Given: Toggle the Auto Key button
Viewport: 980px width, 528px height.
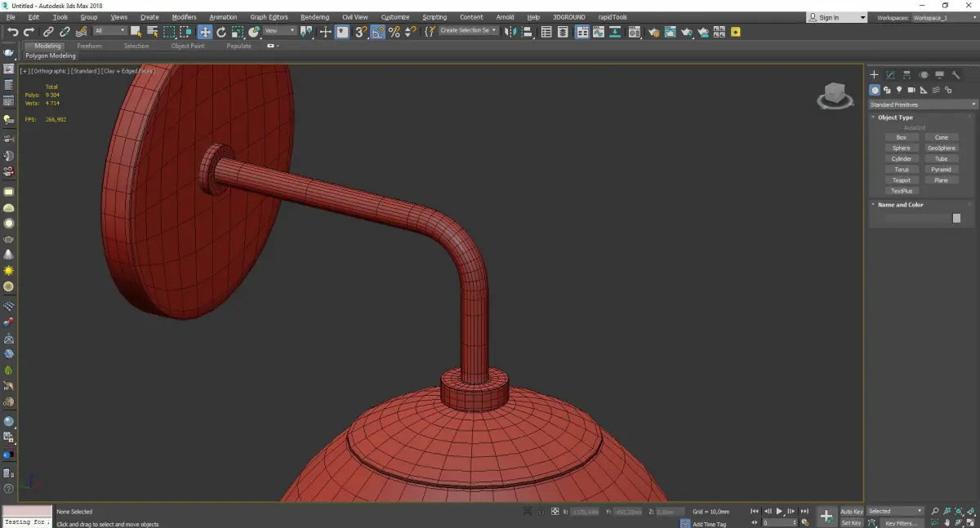Looking at the screenshot, I should [852, 512].
